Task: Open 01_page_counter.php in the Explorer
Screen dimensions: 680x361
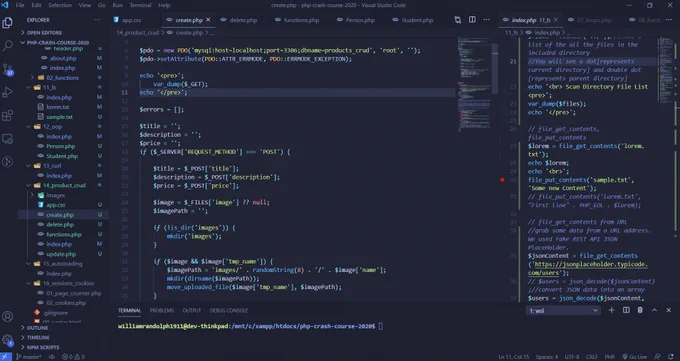Action: tap(73, 293)
